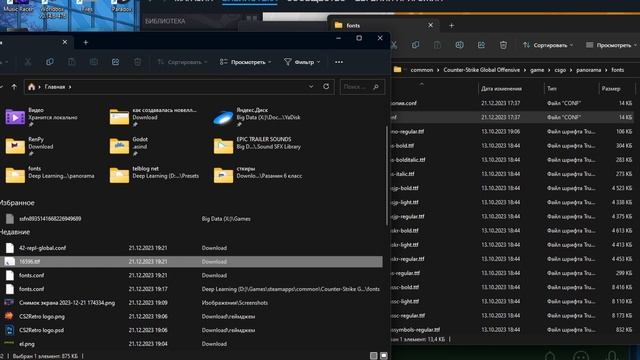Click the Paste icon in the Home window toolbar

[71, 62]
